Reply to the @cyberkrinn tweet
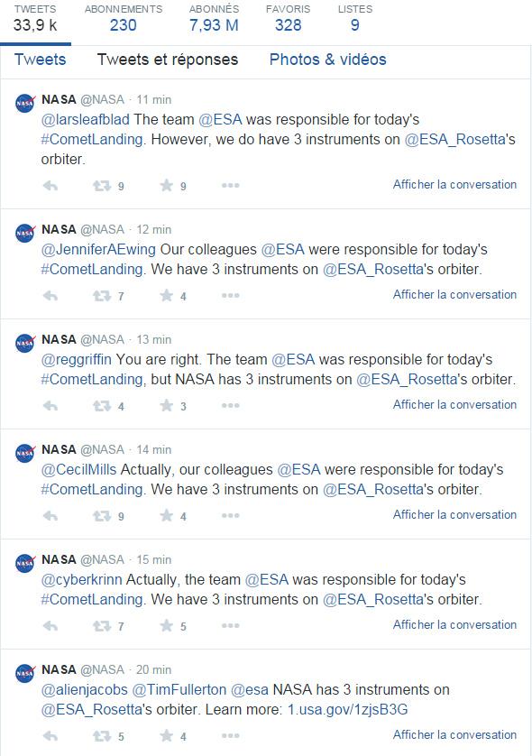 [x=50, y=626]
